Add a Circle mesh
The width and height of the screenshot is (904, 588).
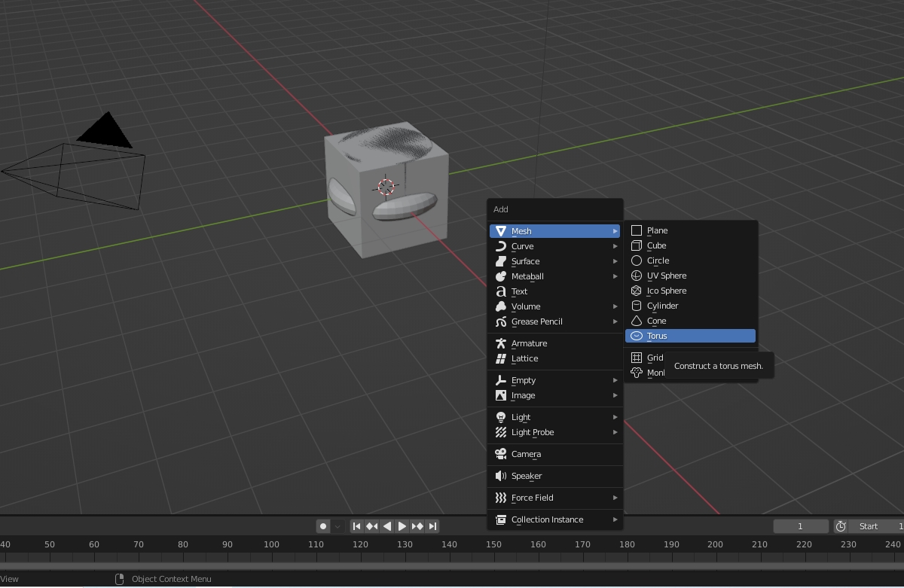click(x=690, y=260)
